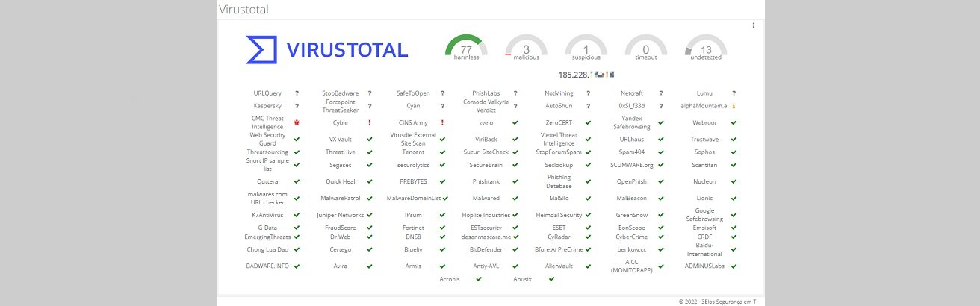
Task: Click the question mark icon next to URLQuery
Action: (297, 93)
